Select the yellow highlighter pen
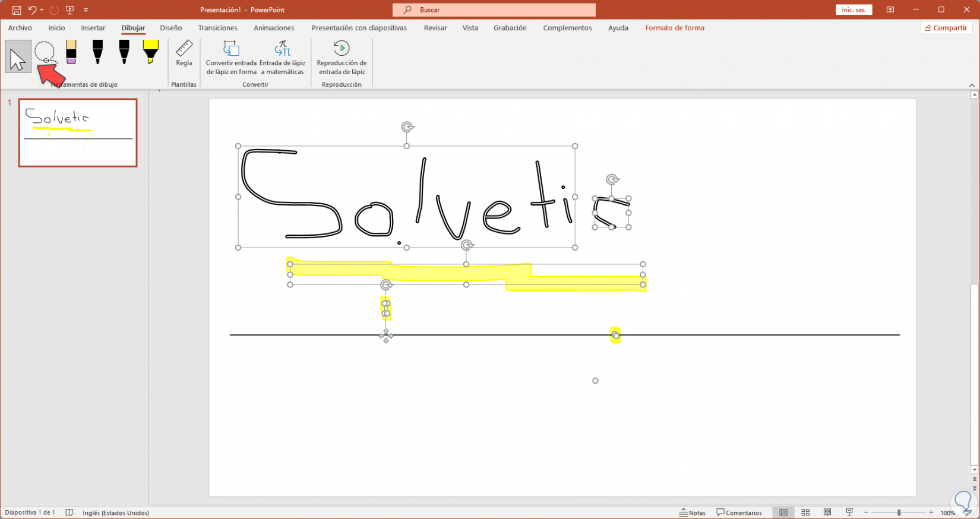This screenshot has width=980, height=519. [150, 52]
